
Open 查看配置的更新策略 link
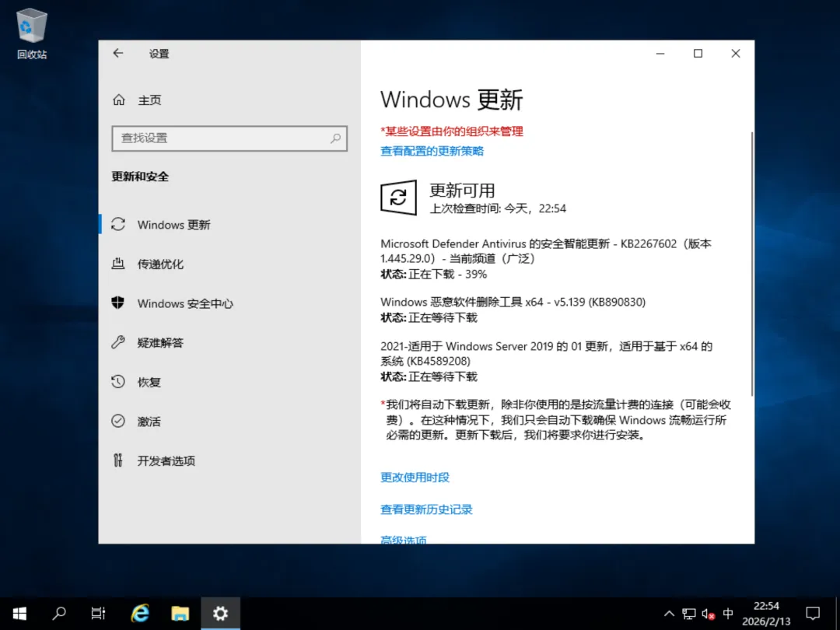coord(432,151)
